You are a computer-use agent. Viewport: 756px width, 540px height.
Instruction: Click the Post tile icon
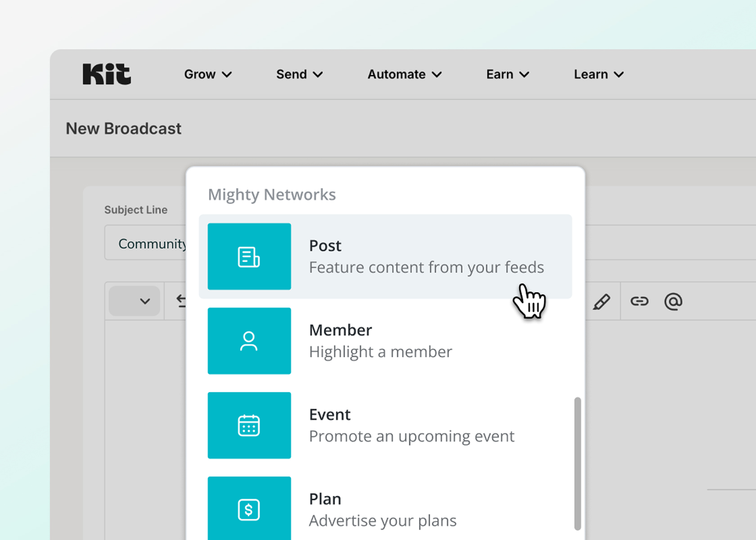point(249,256)
